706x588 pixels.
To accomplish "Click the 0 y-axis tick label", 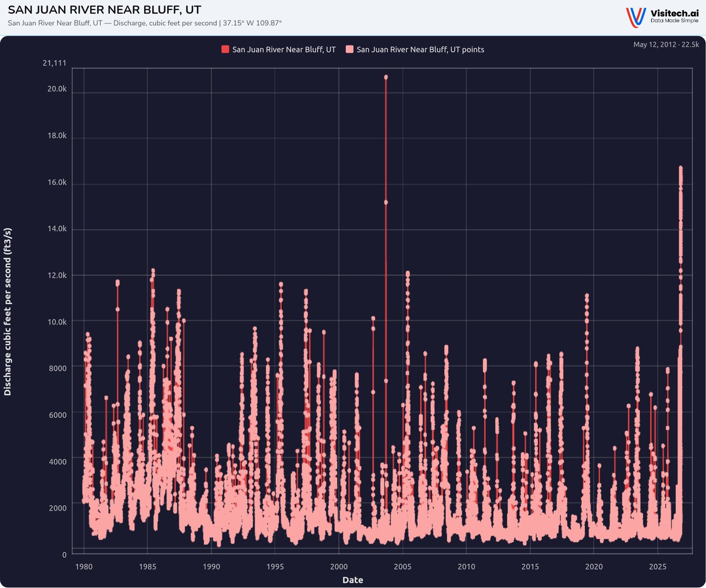I will (x=64, y=554).
